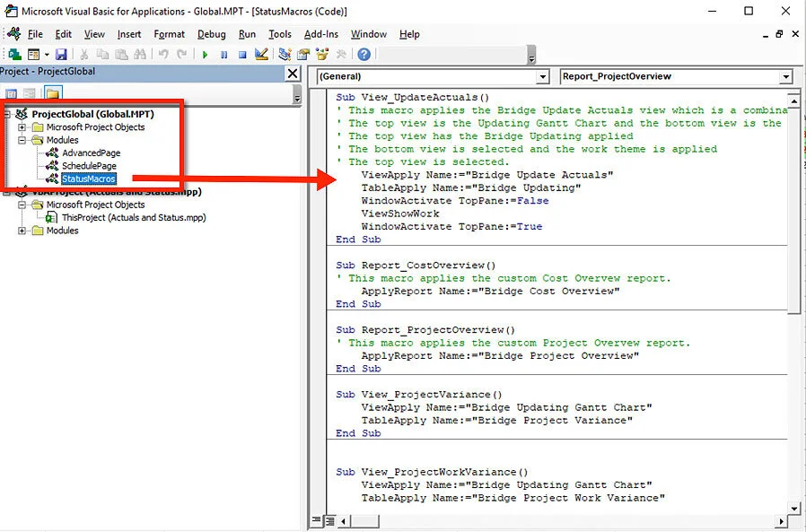Open the View menu
The height and width of the screenshot is (532, 806).
pyautogui.click(x=94, y=34)
